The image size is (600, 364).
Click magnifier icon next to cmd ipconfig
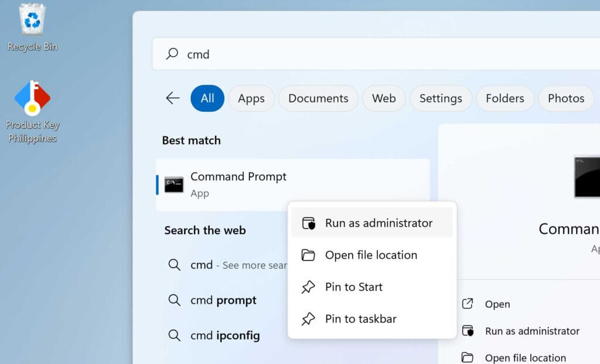click(x=175, y=335)
